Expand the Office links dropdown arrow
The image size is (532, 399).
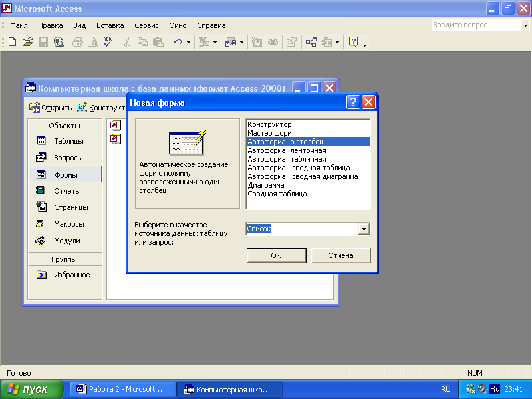(x=215, y=43)
